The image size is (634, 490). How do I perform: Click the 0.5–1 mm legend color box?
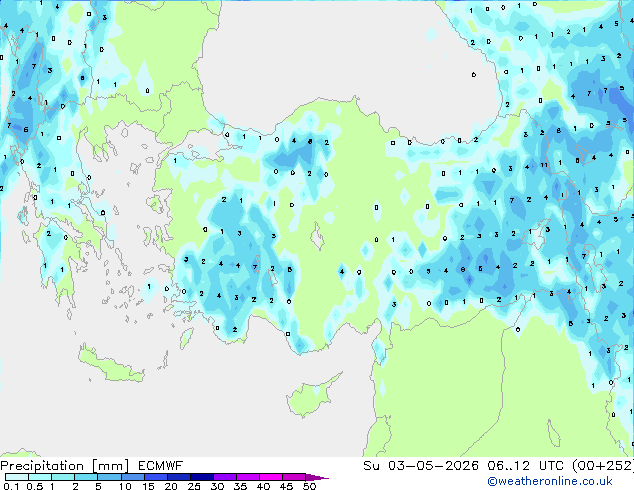point(40,477)
